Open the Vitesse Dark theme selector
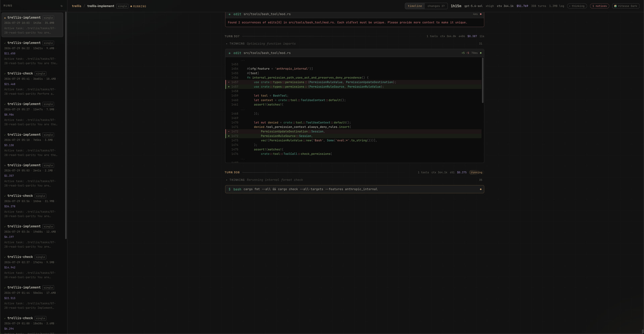 point(626,6)
